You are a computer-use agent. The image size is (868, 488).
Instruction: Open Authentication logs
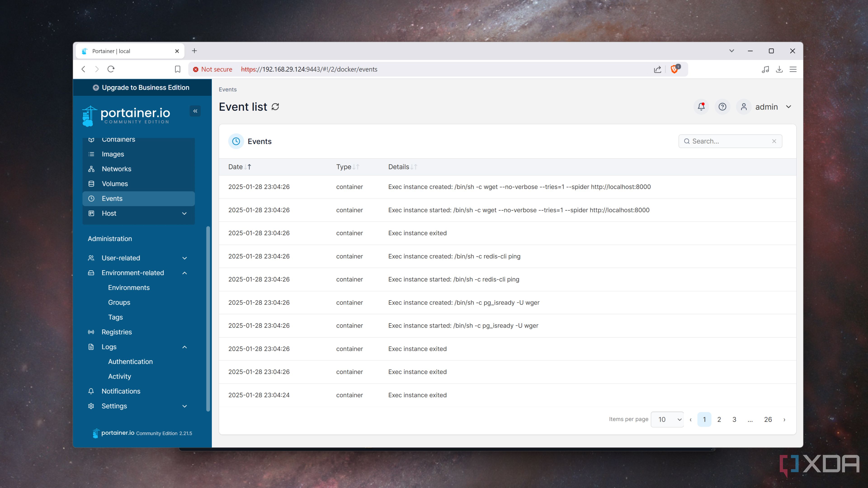130,362
